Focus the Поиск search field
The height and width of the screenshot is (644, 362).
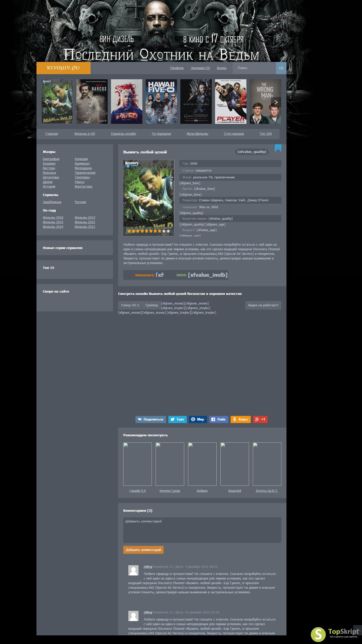(255, 68)
